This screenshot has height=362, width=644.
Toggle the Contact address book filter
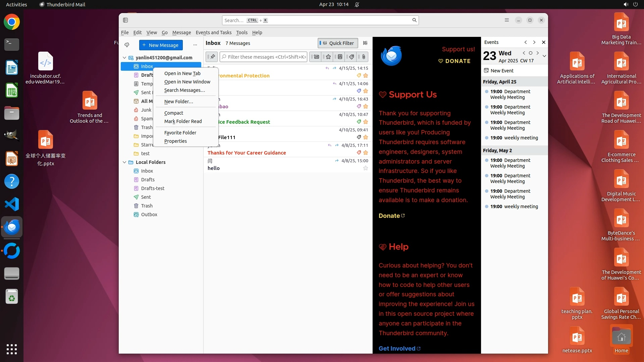point(339,57)
